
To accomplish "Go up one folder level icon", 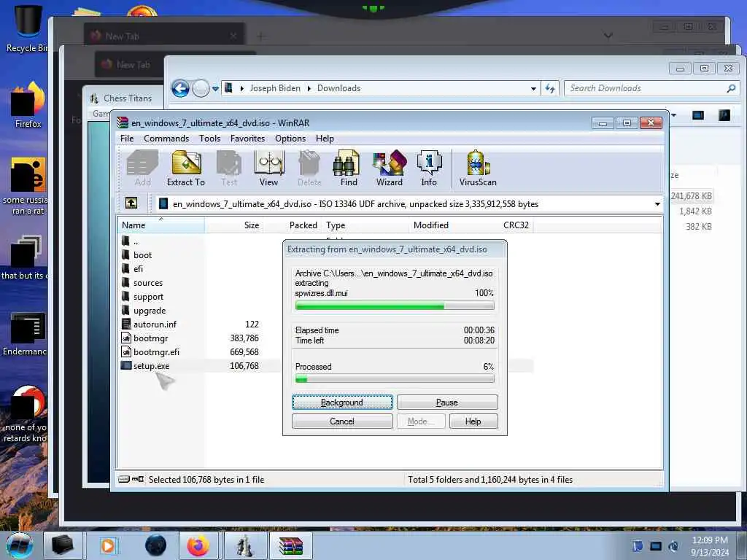I will pyautogui.click(x=131, y=203).
